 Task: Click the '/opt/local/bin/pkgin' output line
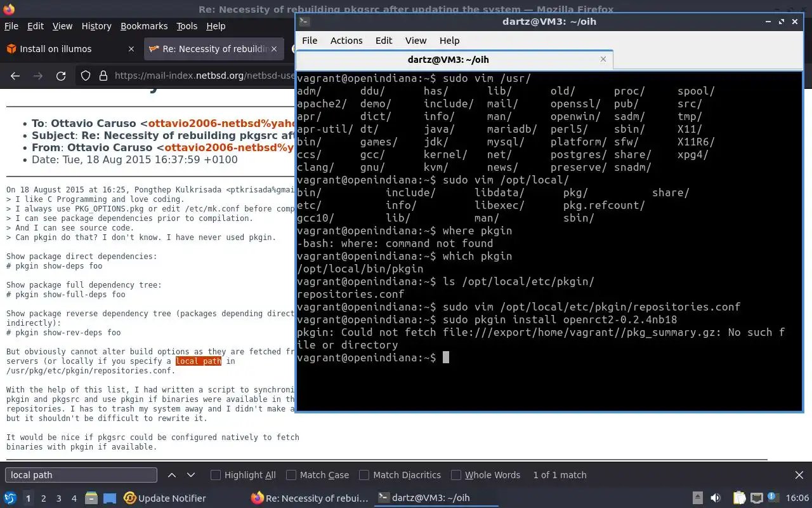click(360, 269)
